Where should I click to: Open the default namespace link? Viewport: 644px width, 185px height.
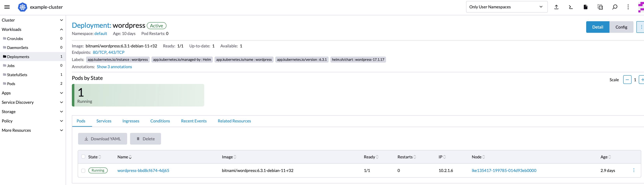[100, 33]
